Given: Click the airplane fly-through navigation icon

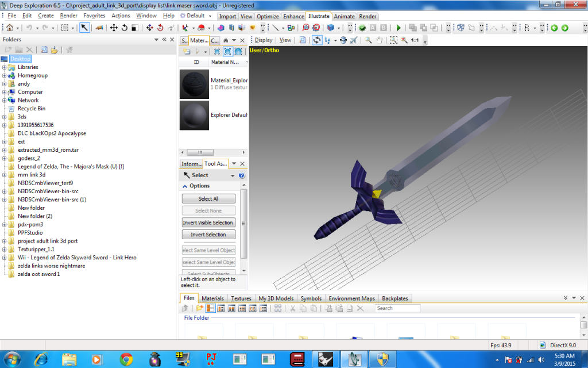Looking at the screenshot, I should point(353,40).
